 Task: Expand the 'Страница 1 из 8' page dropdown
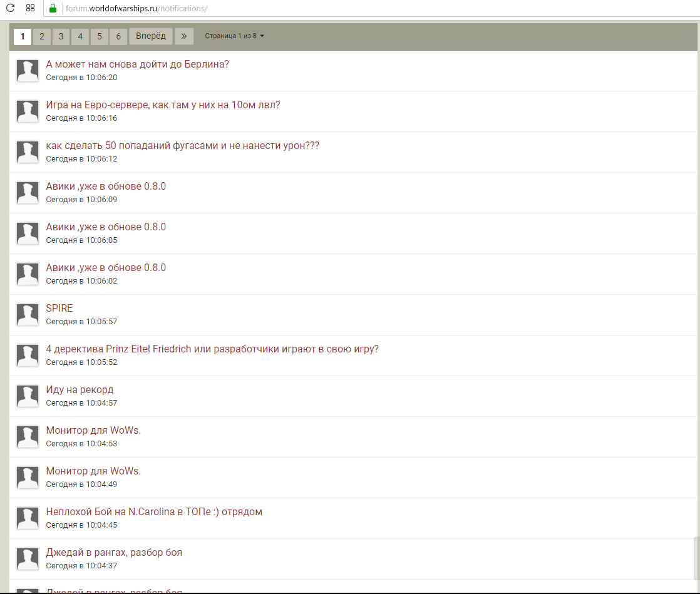click(x=235, y=36)
